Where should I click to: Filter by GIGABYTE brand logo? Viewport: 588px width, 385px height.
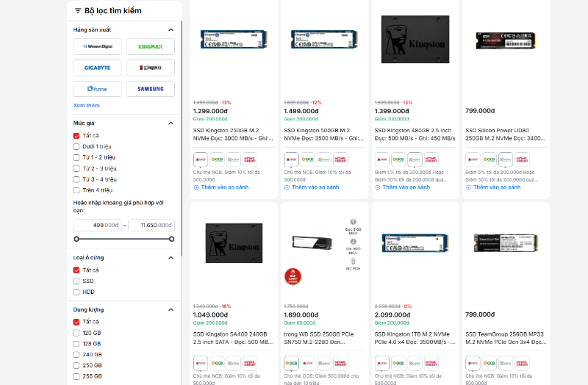click(x=97, y=68)
